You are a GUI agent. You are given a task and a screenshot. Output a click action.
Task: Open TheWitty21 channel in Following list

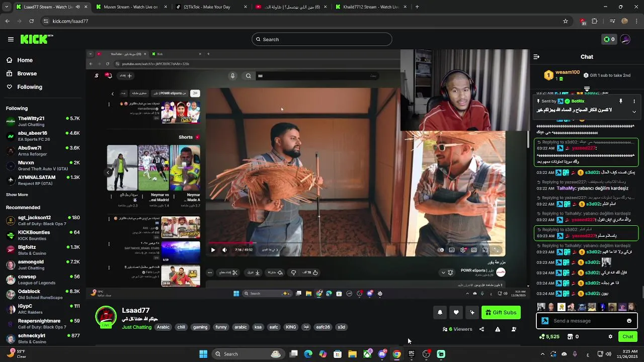click(43, 121)
